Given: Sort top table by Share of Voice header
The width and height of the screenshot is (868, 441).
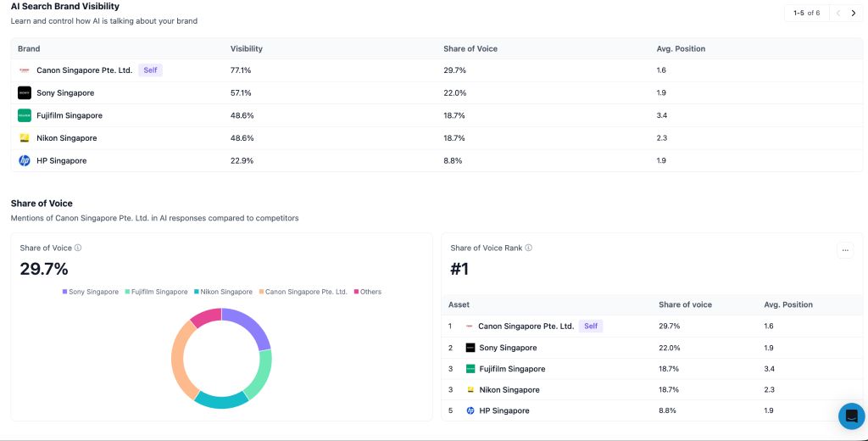Looking at the screenshot, I should tap(470, 48).
